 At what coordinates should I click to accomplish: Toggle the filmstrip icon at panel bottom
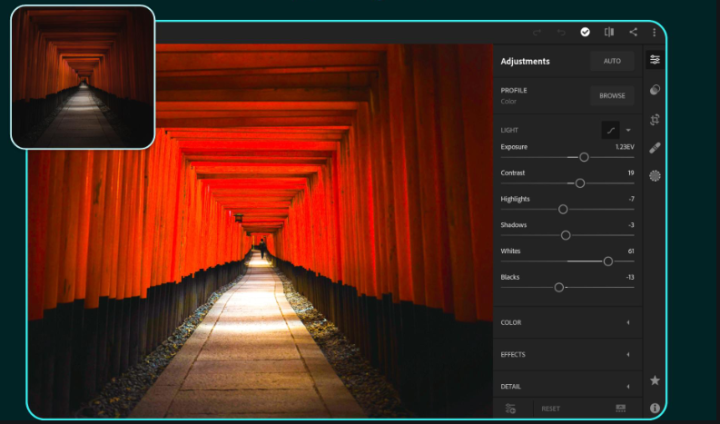tap(620, 408)
